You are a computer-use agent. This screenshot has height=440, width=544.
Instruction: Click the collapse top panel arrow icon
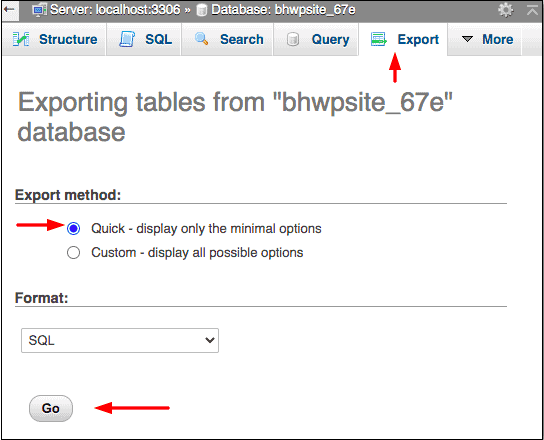click(532, 10)
